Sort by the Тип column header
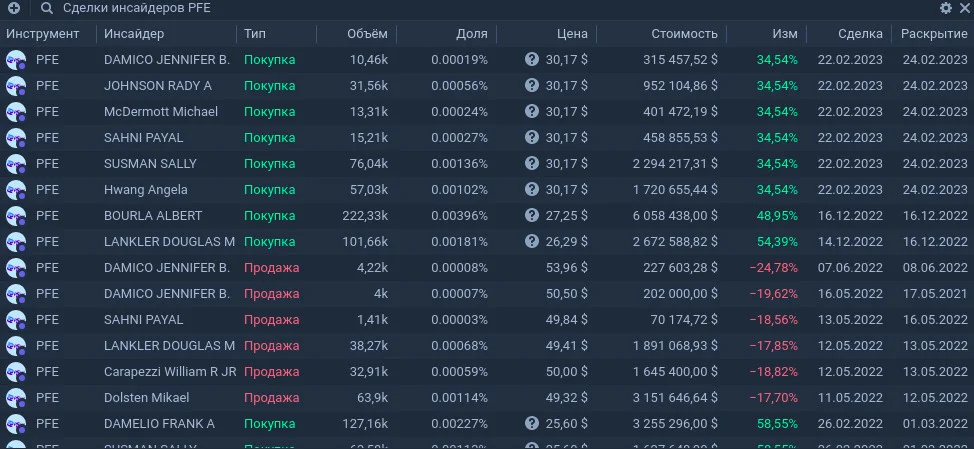This screenshot has height=449, width=974. pyautogui.click(x=255, y=34)
